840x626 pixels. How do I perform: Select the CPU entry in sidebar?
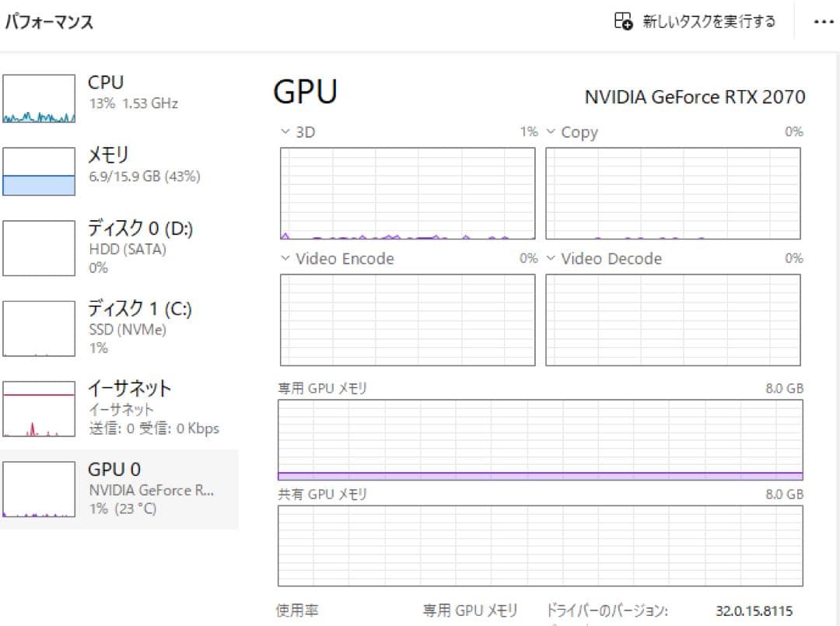tap(106, 82)
